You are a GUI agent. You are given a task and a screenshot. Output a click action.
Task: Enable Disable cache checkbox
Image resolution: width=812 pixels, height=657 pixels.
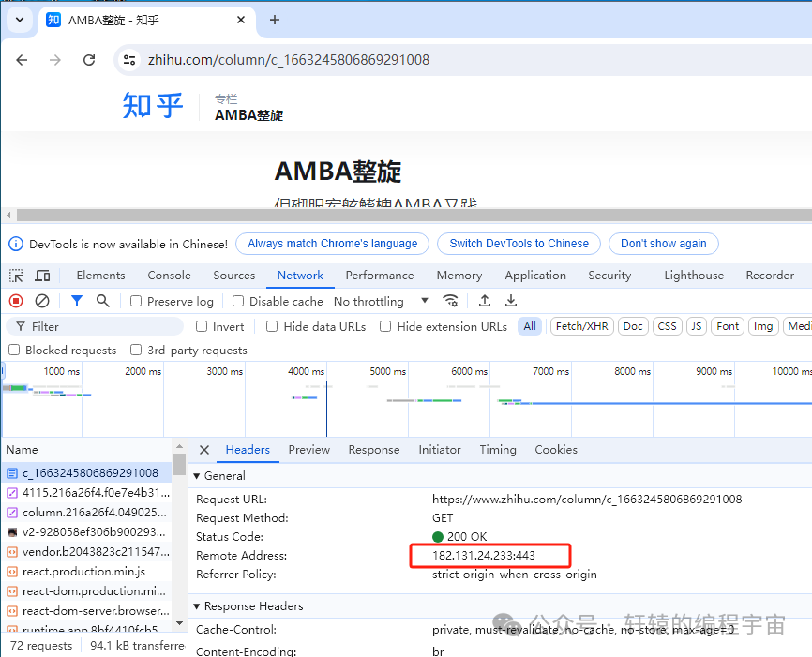[238, 301]
